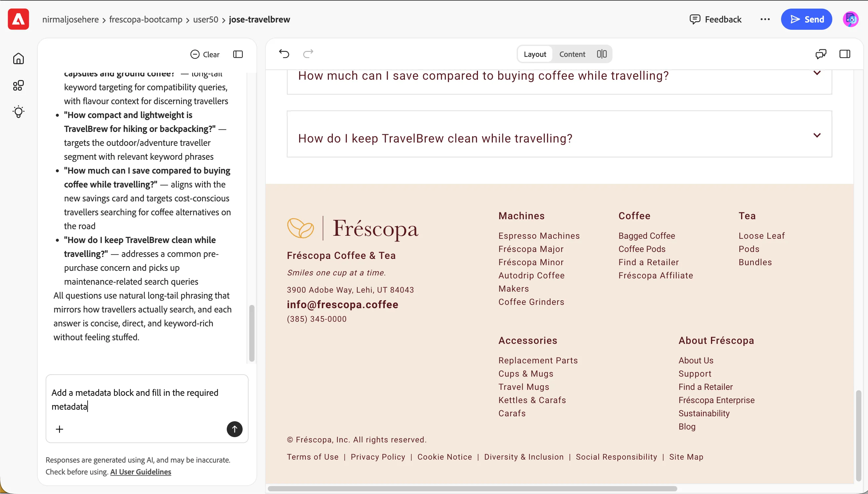Click the Fréscopa footer logo

tap(353, 228)
